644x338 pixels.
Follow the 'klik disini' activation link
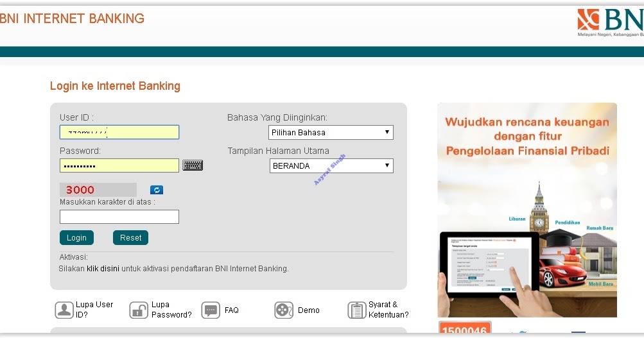click(x=103, y=269)
